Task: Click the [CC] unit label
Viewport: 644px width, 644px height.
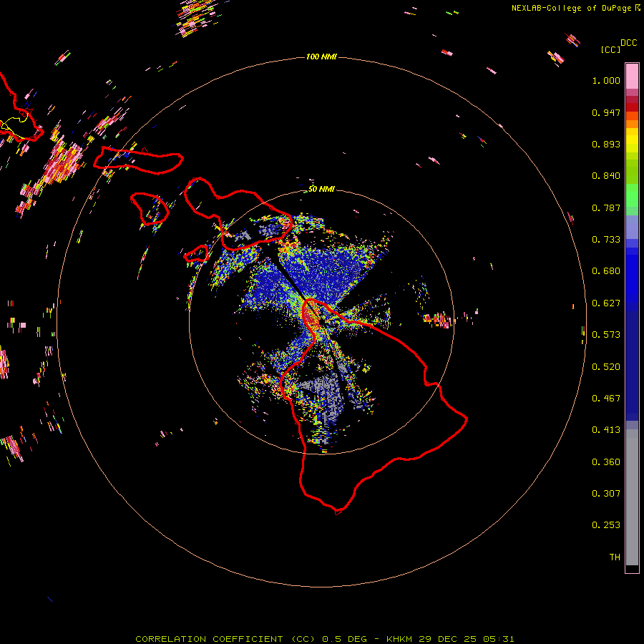Action: pos(610,49)
